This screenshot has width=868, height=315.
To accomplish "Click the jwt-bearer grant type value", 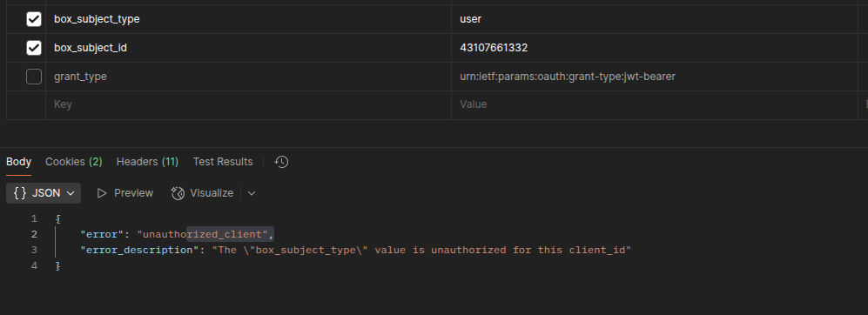I will [x=568, y=77].
